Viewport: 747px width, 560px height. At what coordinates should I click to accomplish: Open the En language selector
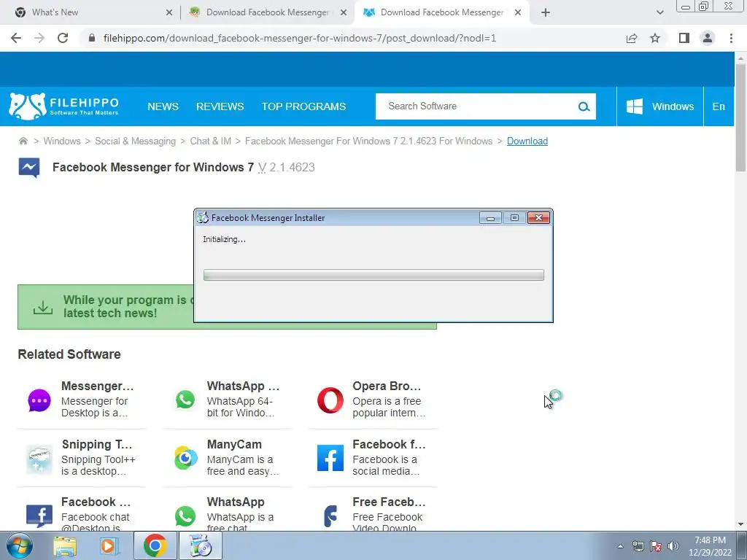click(x=719, y=106)
